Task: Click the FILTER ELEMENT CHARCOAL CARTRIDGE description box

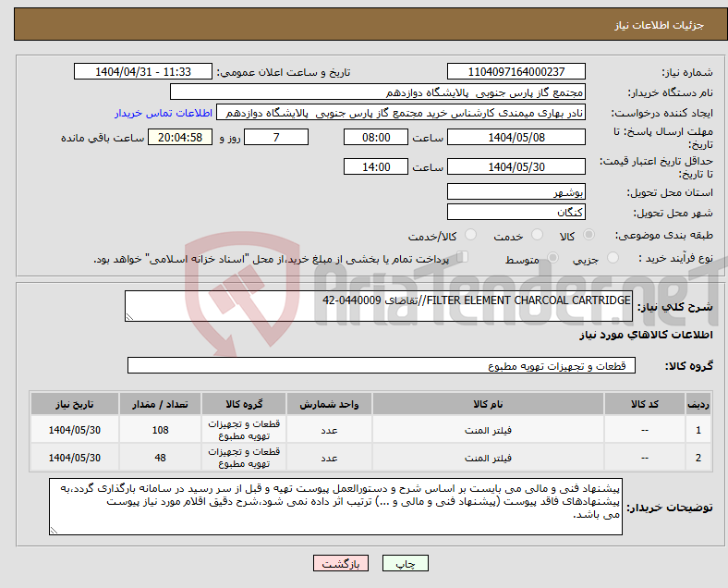Action: tap(379, 306)
